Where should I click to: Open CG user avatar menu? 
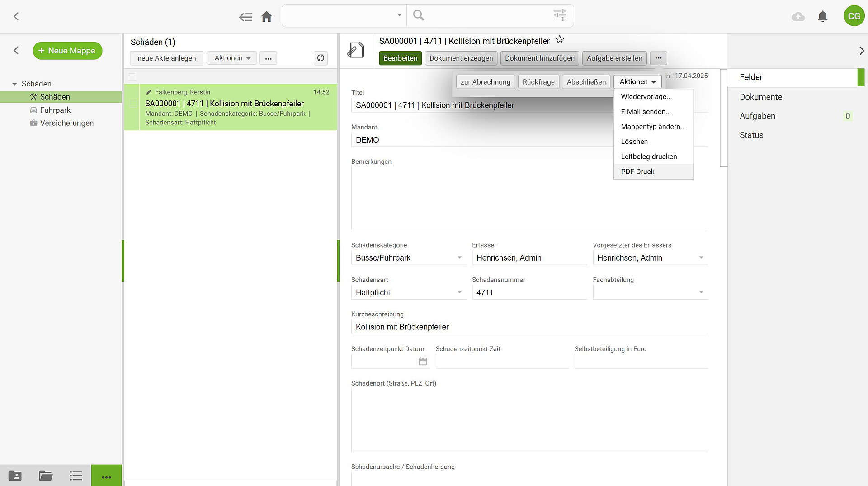[x=854, y=16]
